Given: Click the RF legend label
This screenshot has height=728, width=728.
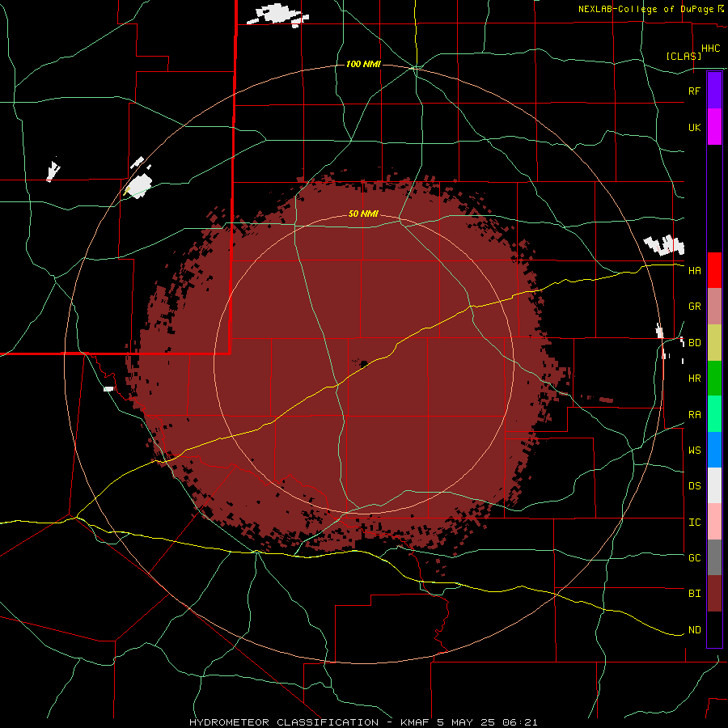Looking at the screenshot, I should coord(695,91).
